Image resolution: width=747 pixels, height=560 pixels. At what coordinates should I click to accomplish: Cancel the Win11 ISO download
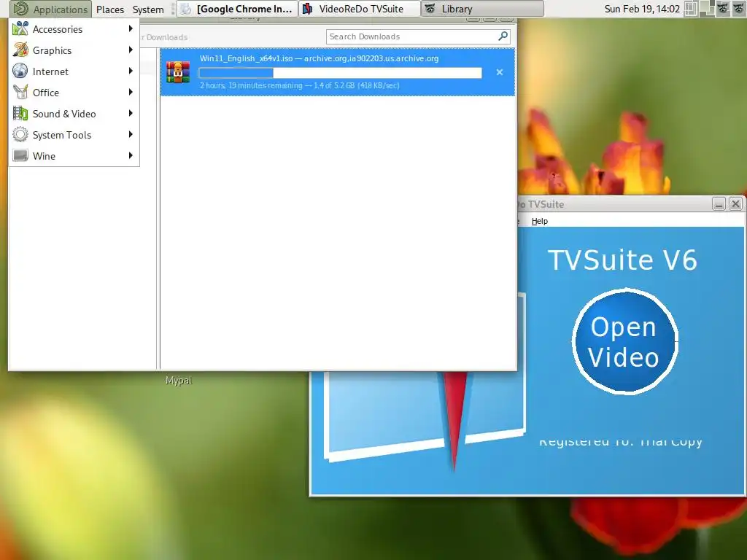pos(499,72)
